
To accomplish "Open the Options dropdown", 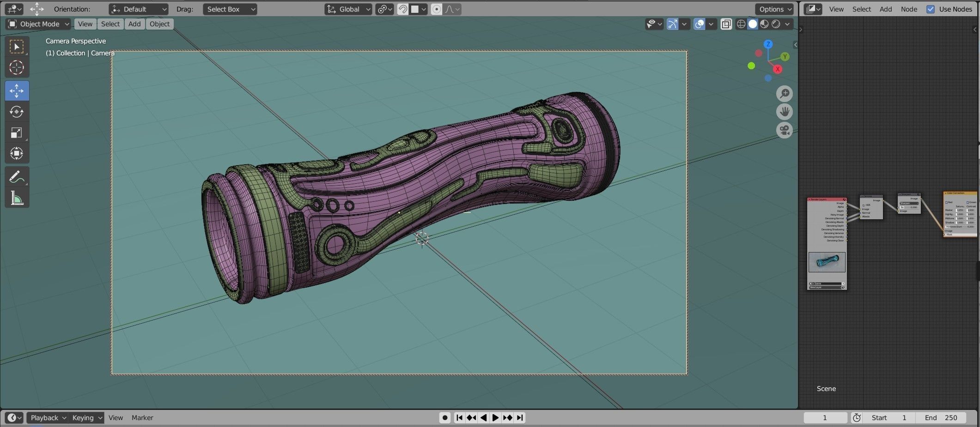I will coord(774,9).
